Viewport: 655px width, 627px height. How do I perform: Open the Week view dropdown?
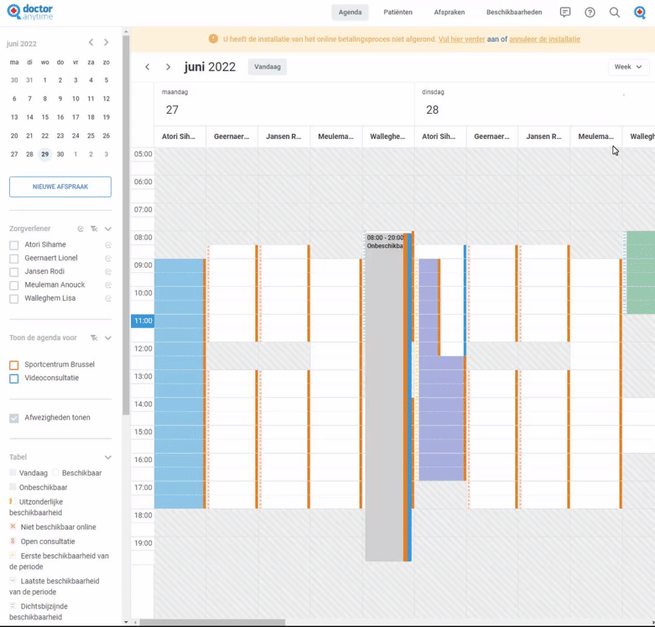click(628, 67)
